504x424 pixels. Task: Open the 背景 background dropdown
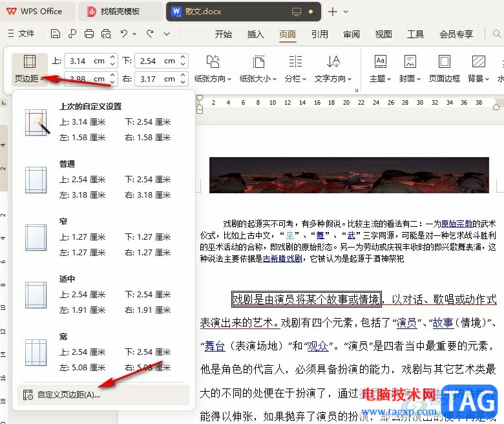pos(479,69)
